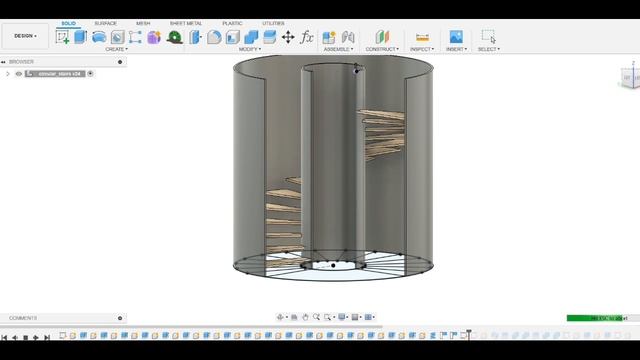Step timeline back one feature
This screenshot has width=640, height=360.
[x=15, y=338]
